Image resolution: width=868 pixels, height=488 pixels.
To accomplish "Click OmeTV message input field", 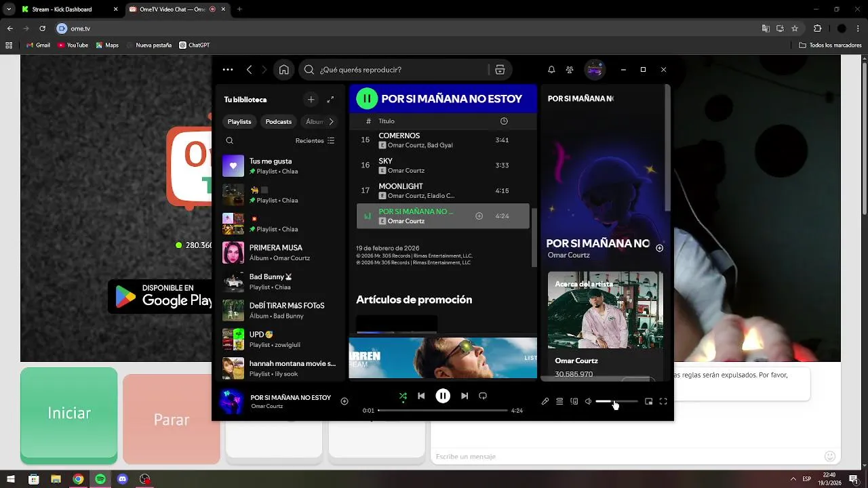I will pos(627,457).
